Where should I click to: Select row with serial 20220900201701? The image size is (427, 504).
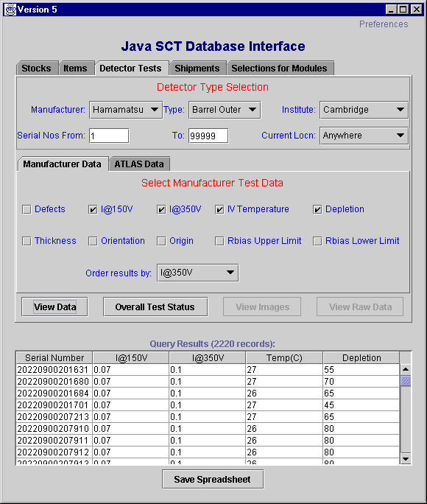tap(208, 405)
